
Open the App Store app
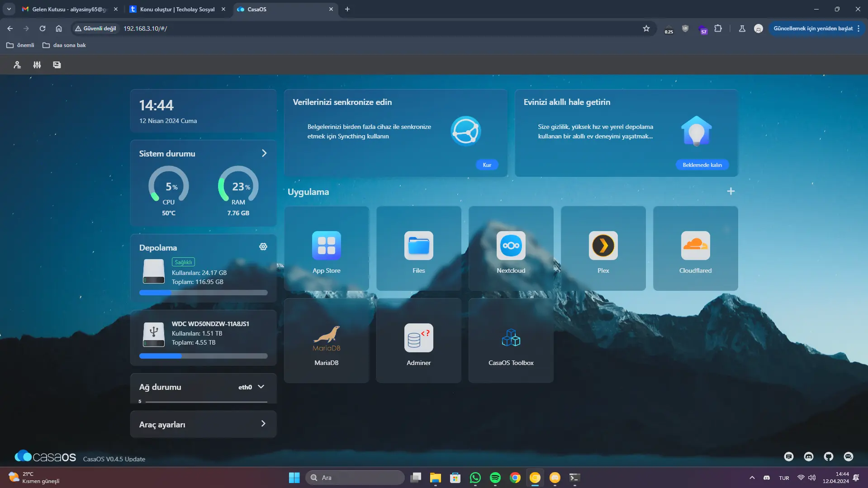point(327,248)
